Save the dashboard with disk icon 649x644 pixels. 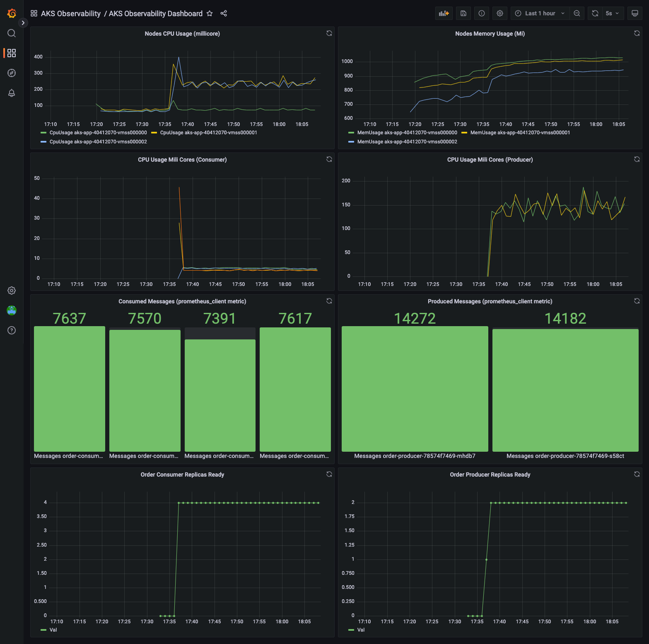pyautogui.click(x=463, y=13)
